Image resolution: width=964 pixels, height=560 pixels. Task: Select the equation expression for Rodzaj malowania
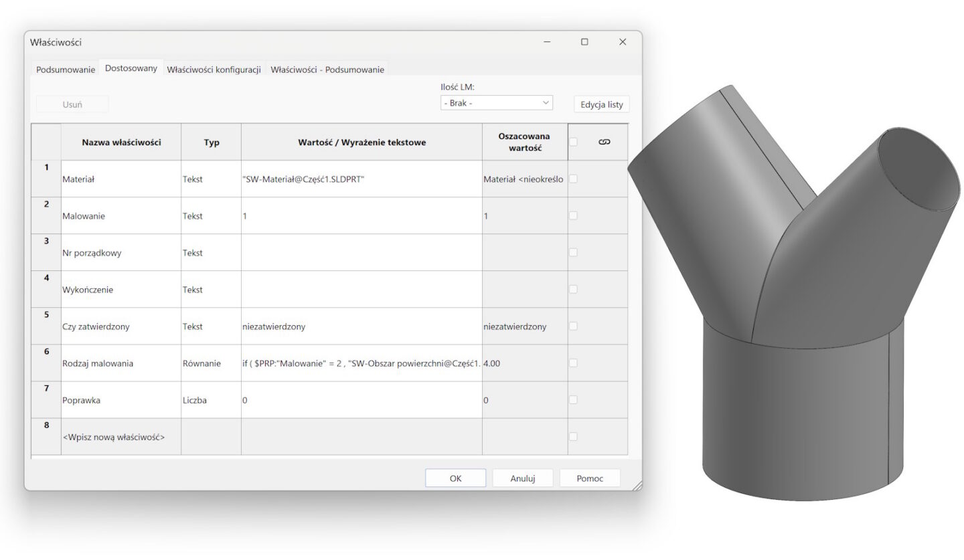click(360, 363)
